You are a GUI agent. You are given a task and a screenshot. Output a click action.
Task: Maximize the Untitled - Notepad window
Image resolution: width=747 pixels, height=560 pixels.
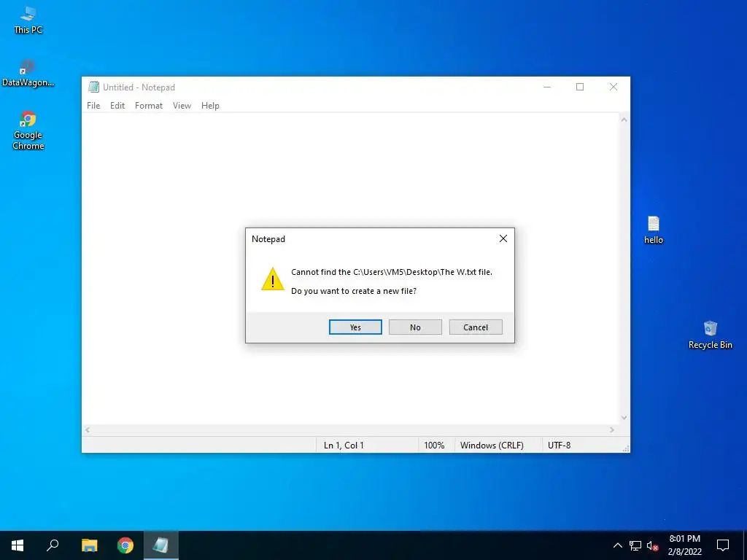580,87
